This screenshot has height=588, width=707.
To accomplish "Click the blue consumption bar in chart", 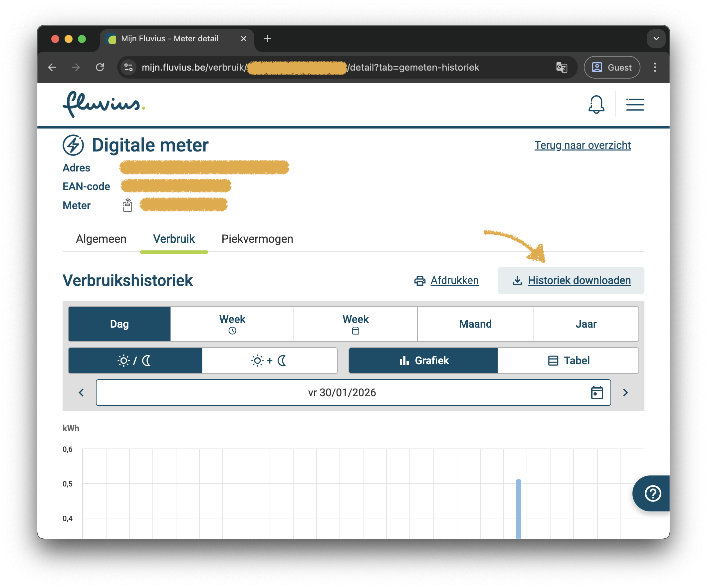I will (519, 508).
